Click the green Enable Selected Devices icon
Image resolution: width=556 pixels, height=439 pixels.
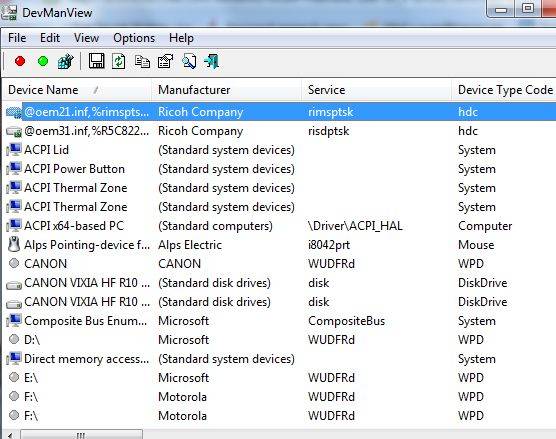point(43,61)
